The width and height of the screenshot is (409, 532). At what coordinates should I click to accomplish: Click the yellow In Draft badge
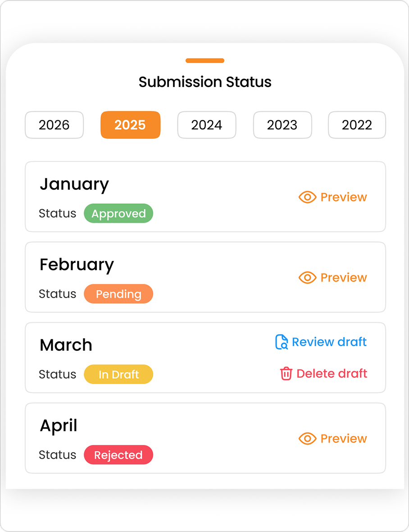(118, 374)
